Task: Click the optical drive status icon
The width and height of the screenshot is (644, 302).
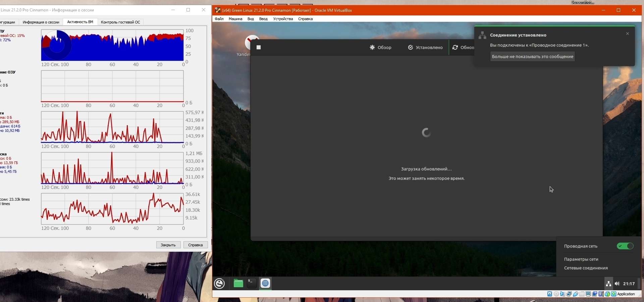Action: [x=556, y=294]
